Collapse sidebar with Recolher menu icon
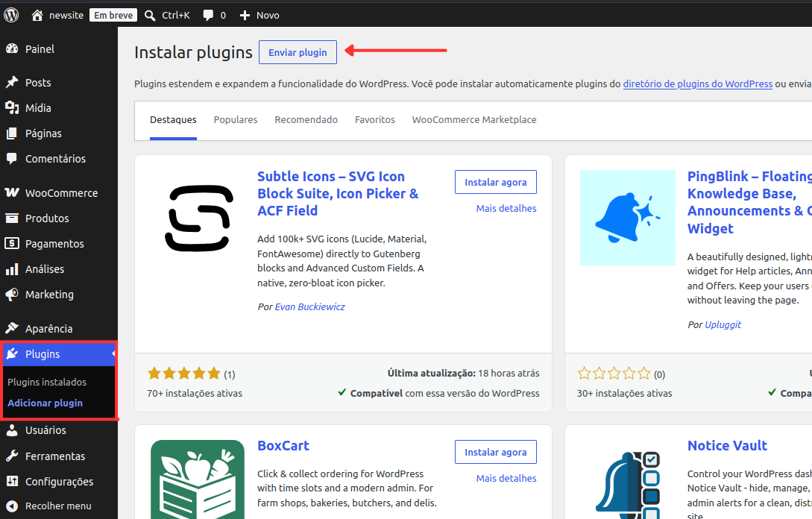Screen dimensions: 812x519 pyautogui.click(x=12, y=506)
